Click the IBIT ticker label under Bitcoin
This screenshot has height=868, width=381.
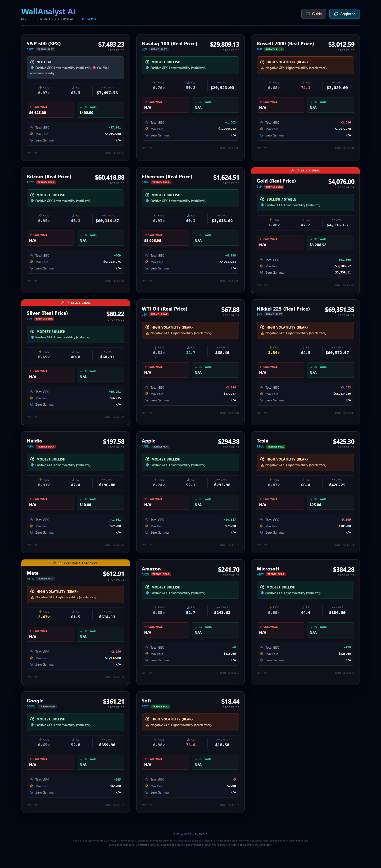tap(30, 182)
